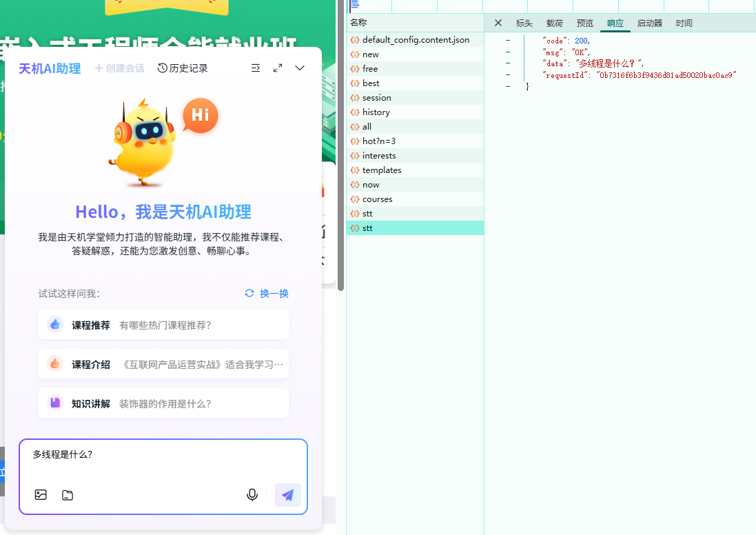Select the all request row

pyautogui.click(x=415, y=126)
